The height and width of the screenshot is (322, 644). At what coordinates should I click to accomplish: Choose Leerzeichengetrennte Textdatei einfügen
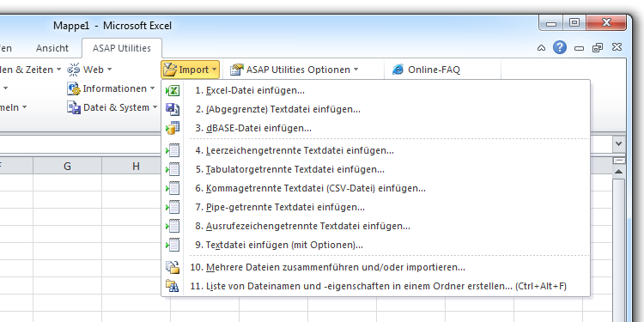click(x=377, y=151)
